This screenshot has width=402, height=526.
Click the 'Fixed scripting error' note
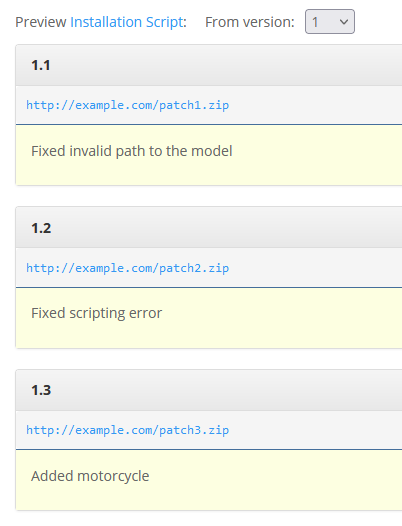pos(96,313)
